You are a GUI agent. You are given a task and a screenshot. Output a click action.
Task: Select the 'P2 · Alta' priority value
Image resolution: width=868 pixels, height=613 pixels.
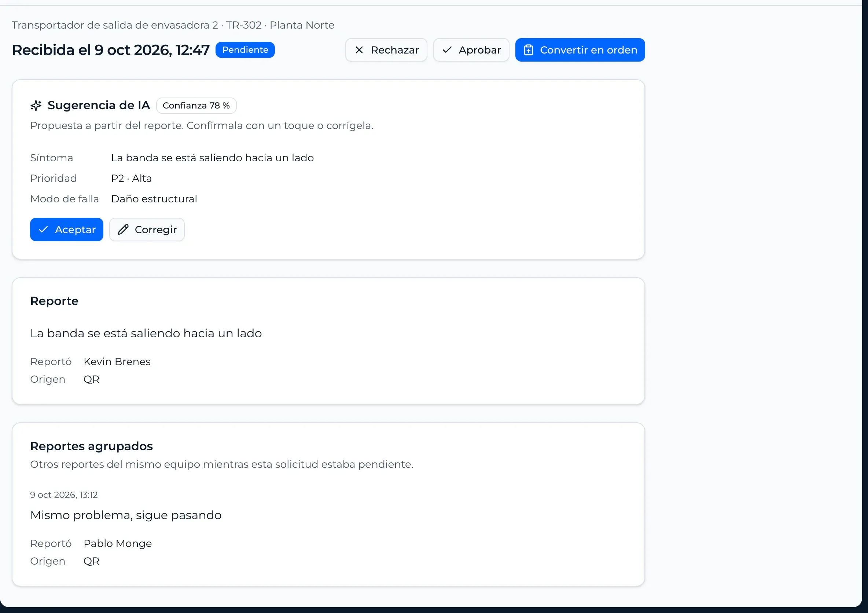[131, 178]
